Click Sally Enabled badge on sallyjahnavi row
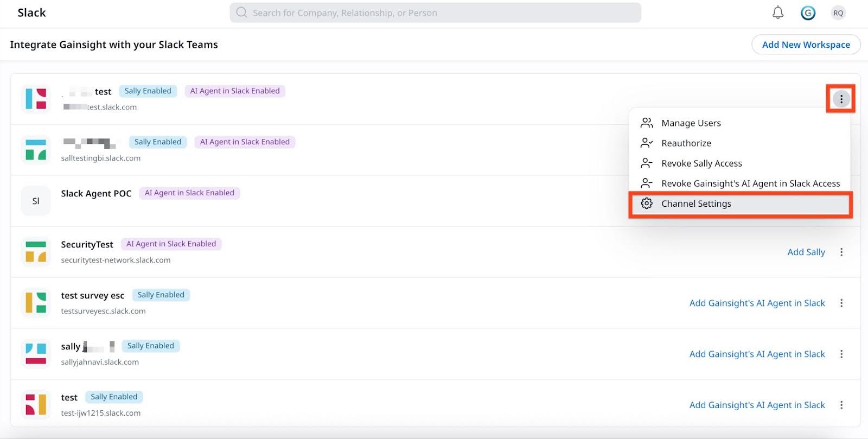The image size is (868, 439). coord(150,346)
